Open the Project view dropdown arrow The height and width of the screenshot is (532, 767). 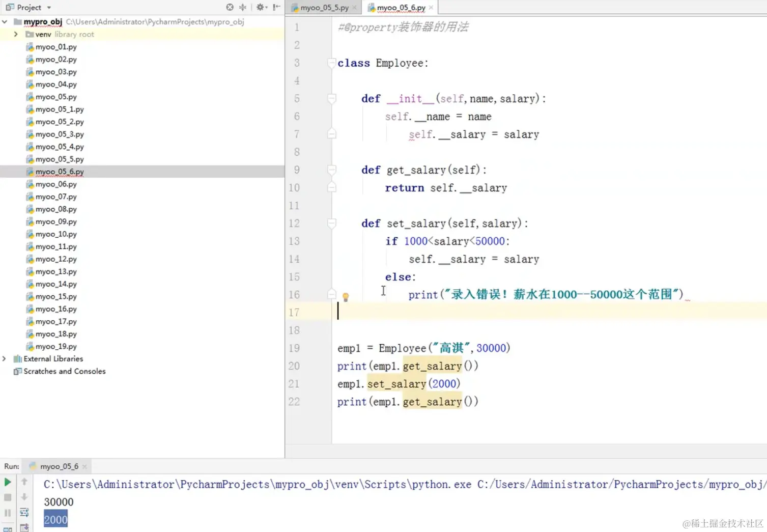tap(49, 8)
